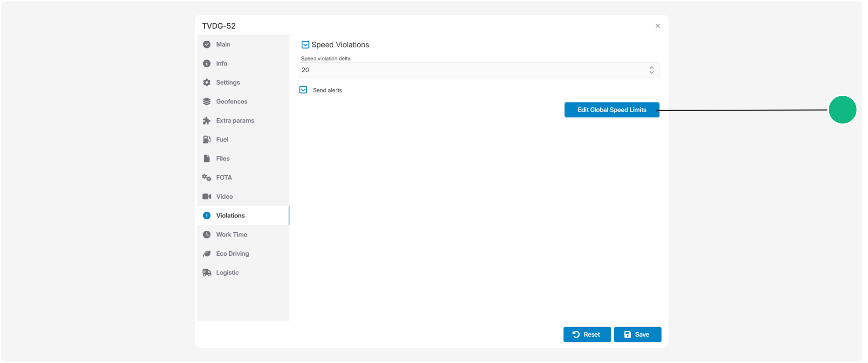
Task: Increase speed violation delta with up arrow
Action: pos(651,68)
